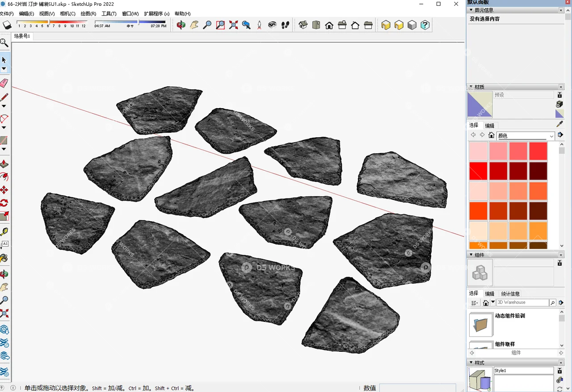Click inside the 数值 measurement field
Viewport: 572px width, 392px height.
(x=418, y=388)
